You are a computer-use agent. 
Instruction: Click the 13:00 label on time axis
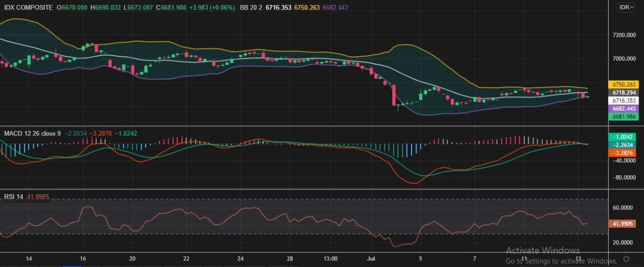coord(330,258)
